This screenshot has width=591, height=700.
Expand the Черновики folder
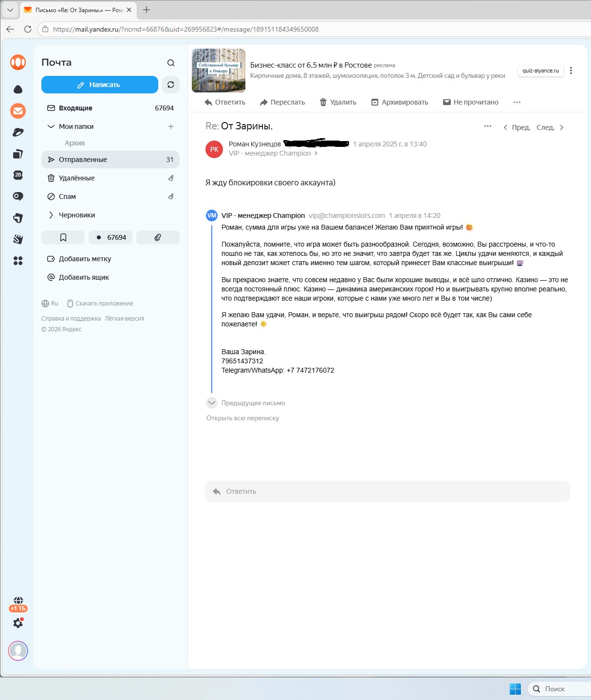pos(51,215)
